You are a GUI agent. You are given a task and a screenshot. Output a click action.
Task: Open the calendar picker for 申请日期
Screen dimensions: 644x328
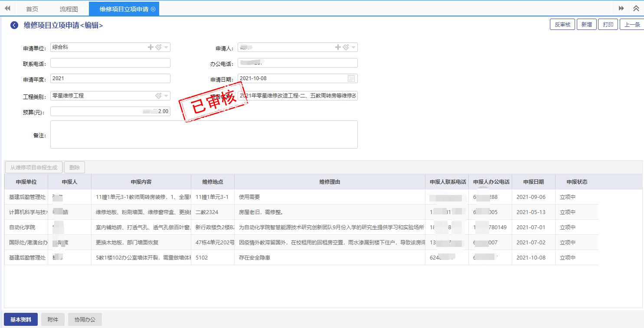pos(351,78)
